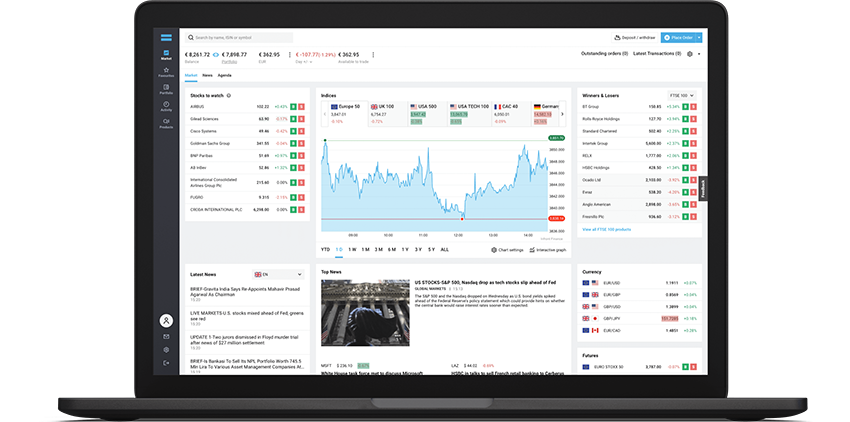The image size is (850, 422).
Task: Open the Feedback side tab
Action: pyautogui.click(x=703, y=189)
